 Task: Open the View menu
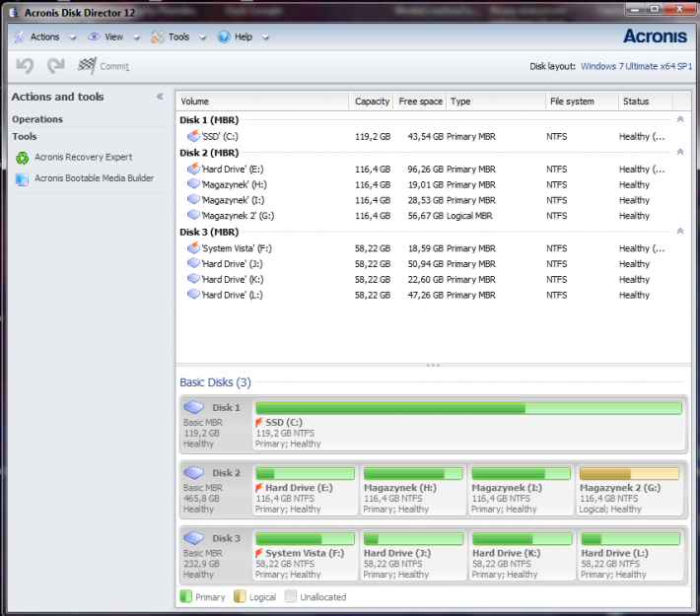click(113, 37)
